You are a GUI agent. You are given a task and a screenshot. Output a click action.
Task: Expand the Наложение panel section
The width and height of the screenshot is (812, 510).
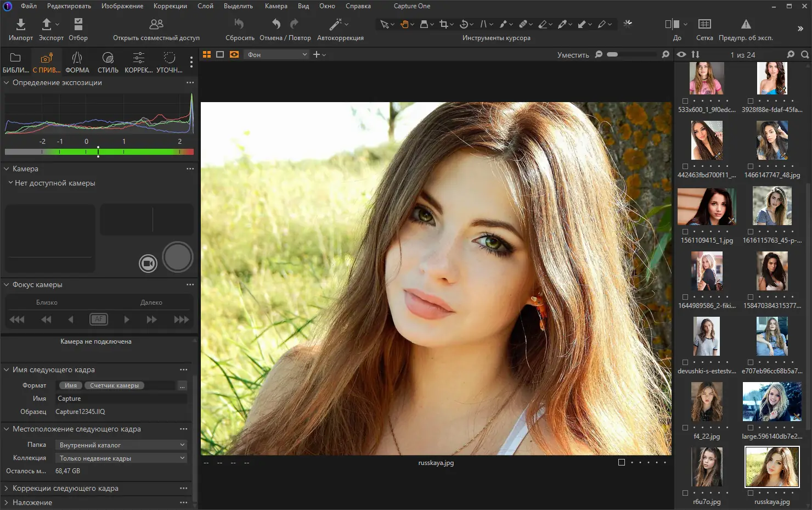(32, 502)
